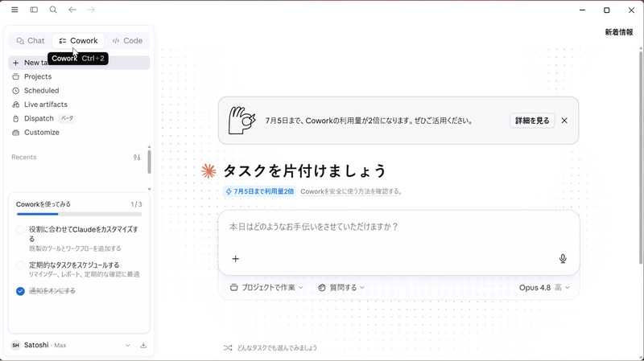644x361 pixels.
Task: Open Scheduled in the sidebar
Action: (79, 91)
